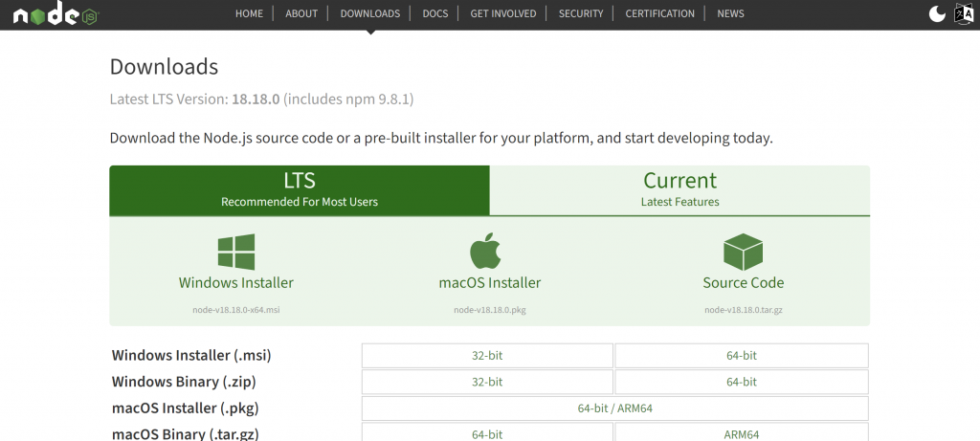The height and width of the screenshot is (441, 980).
Task: Click the Node.js logo
Action: coord(56,13)
